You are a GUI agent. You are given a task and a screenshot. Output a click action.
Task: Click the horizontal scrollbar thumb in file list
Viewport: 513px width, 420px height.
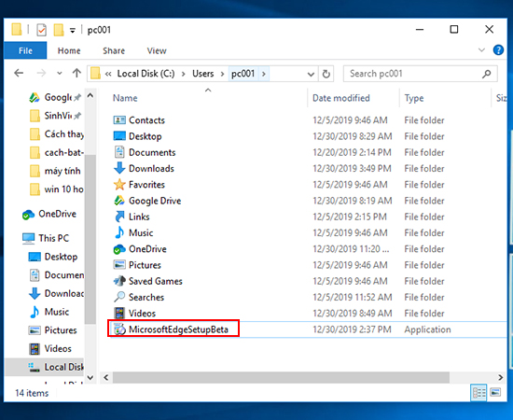tap(281, 377)
